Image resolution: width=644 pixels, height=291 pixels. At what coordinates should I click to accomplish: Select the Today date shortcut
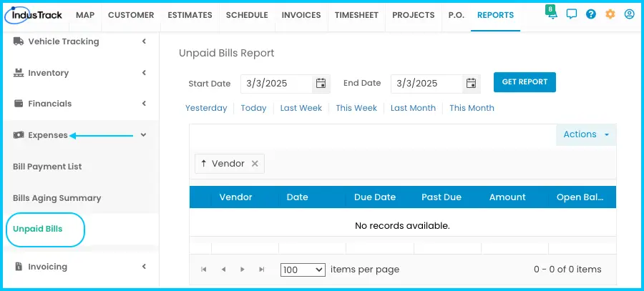[x=253, y=108]
